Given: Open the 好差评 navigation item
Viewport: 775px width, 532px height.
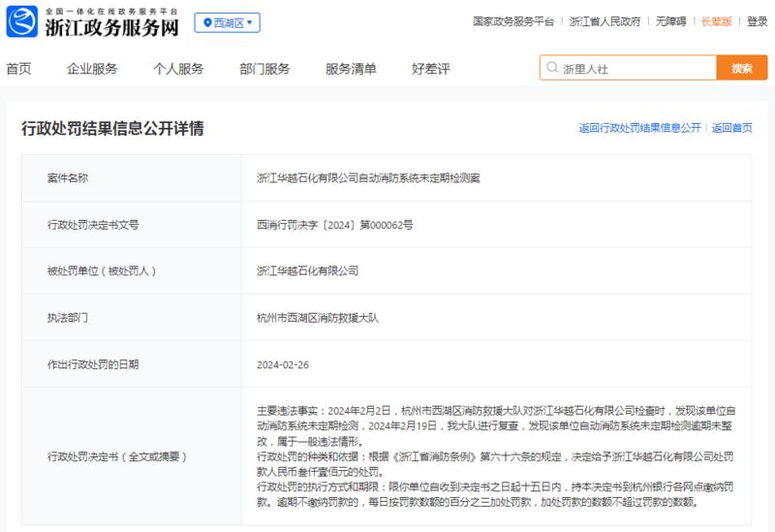Looking at the screenshot, I should click(431, 69).
